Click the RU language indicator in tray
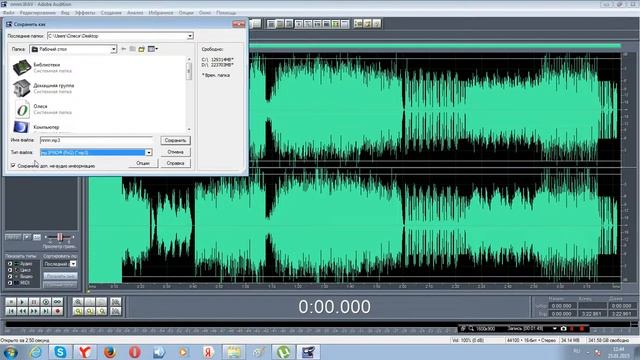 576,351
